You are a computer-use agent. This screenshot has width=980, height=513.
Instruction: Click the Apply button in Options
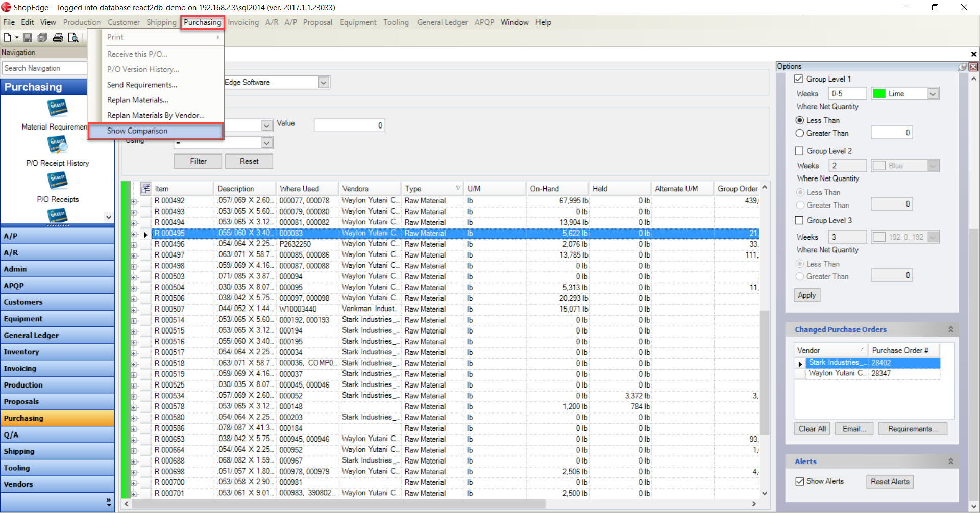pos(807,295)
